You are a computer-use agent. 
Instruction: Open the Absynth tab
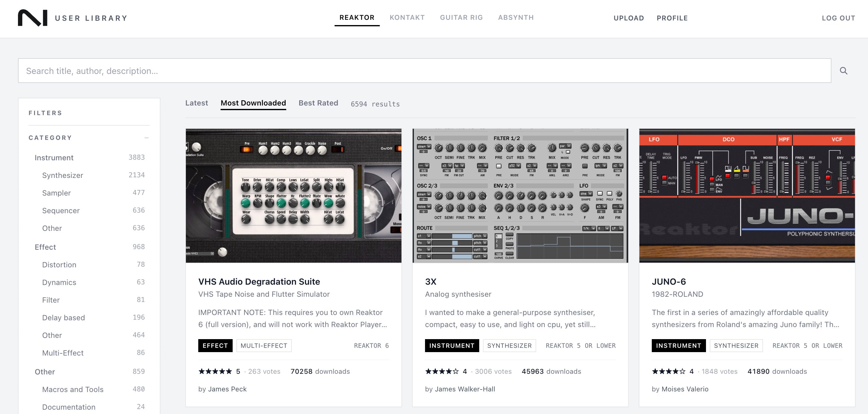(x=516, y=18)
